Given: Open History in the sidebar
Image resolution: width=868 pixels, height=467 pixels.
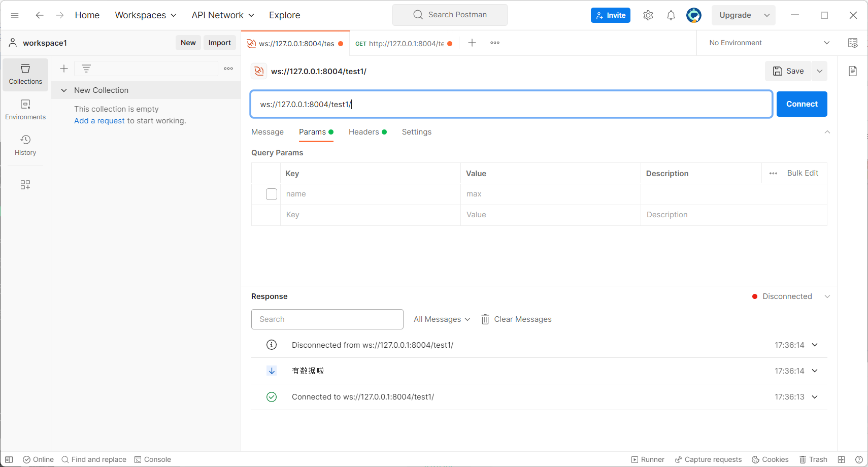Looking at the screenshot, I should click(25, 146).
